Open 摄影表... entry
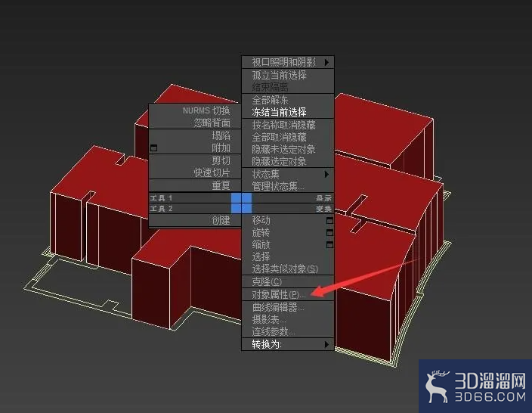Image resolution: width=532 pixels, height=413 pixels. click(x=288, y=319)
